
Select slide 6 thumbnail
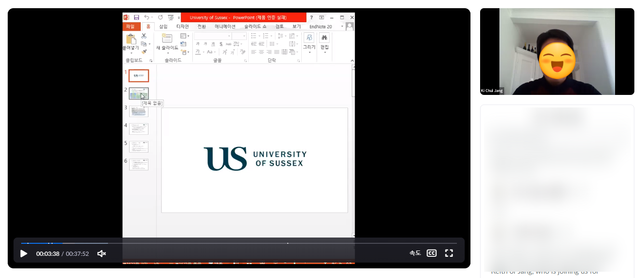pos(139,164)
